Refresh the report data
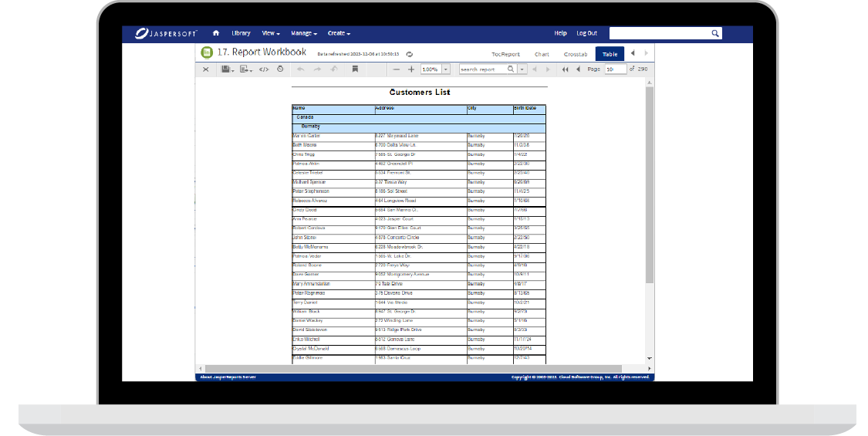The image size is (868, 436). (410, 54)
